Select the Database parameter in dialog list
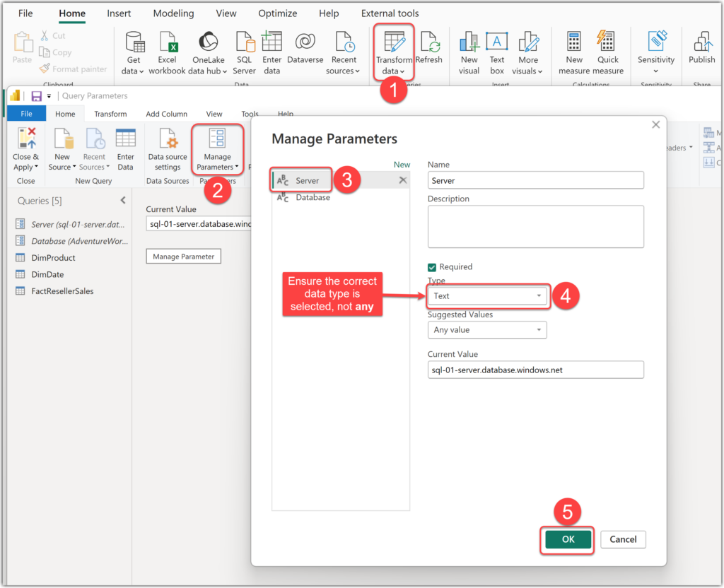This screenshot has height=588, width=724. click(x=340, y=197)
